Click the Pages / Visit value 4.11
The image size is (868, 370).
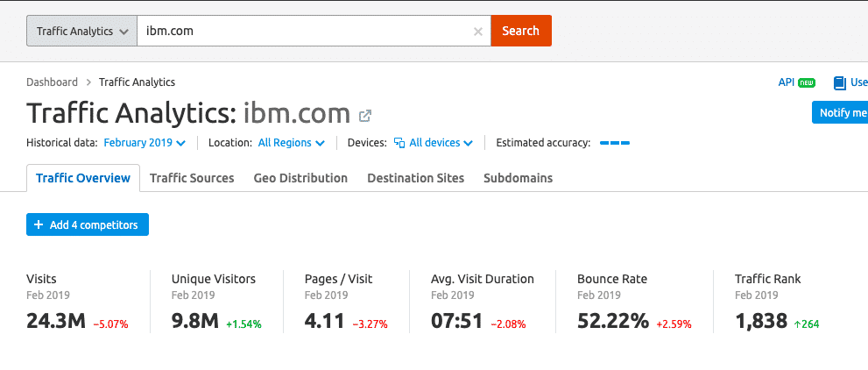pos(324,321)
